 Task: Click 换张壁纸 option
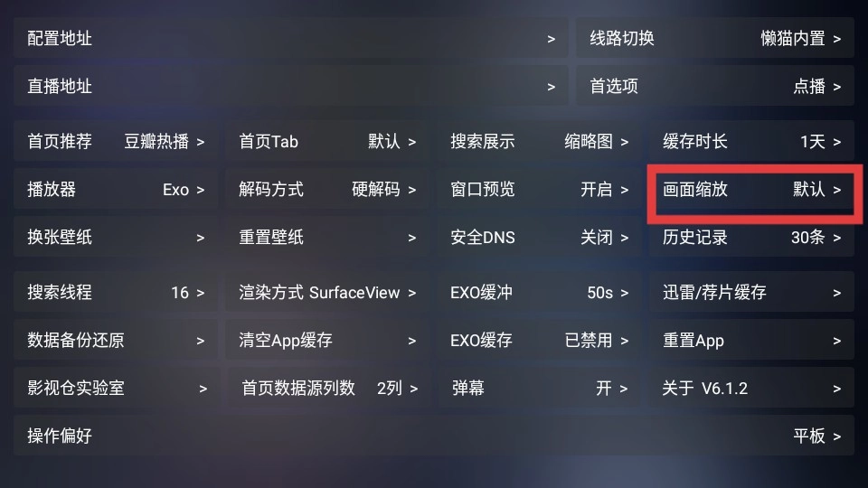(x=116, y=238)
